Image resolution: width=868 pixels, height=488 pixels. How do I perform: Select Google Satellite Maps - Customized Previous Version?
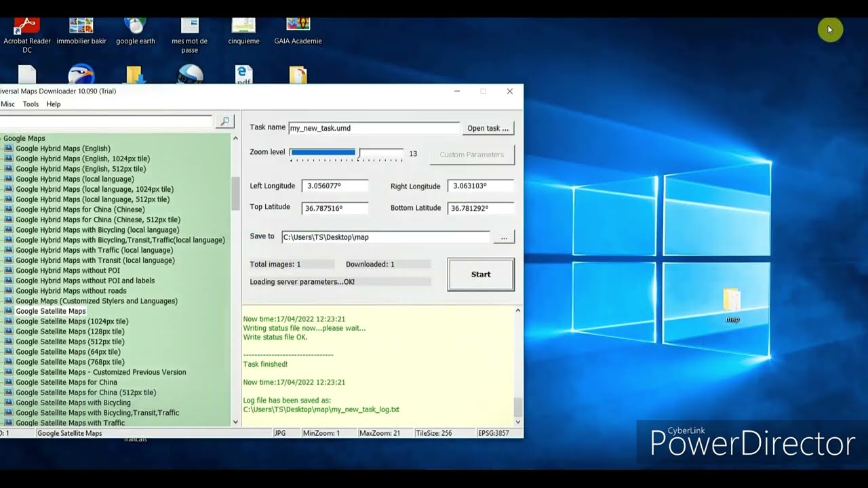pos(100,372)
